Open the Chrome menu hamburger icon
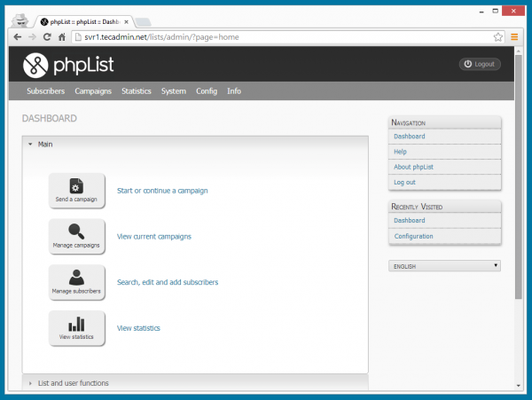The height and width of the screenshot is (400, 532). (x=514, y=37)
